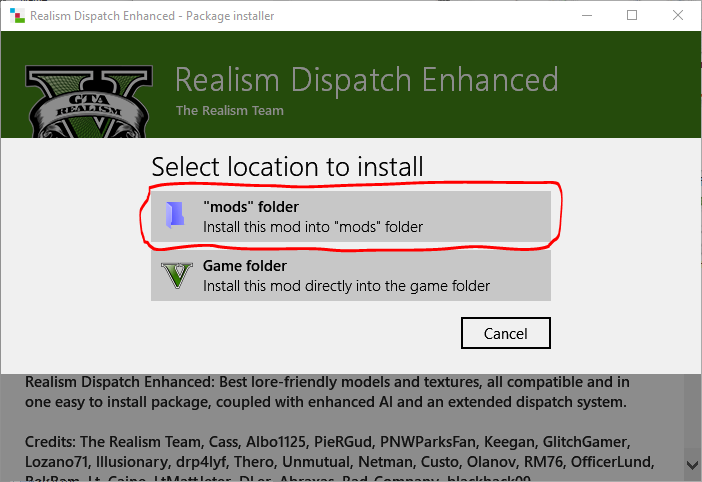The height and width of the screenshot is (482, 702).
Task: Maximize the Package installer window
Action: click(632, 16)
